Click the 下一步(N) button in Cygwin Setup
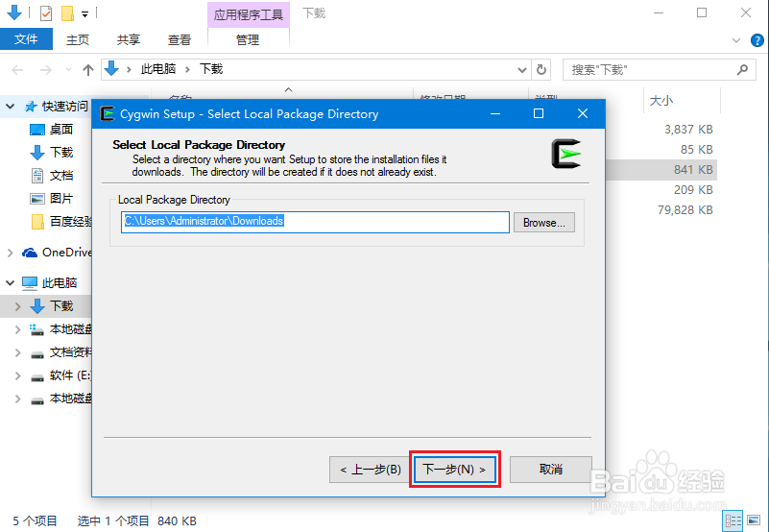769x532 pixels. tap(455, 470)
